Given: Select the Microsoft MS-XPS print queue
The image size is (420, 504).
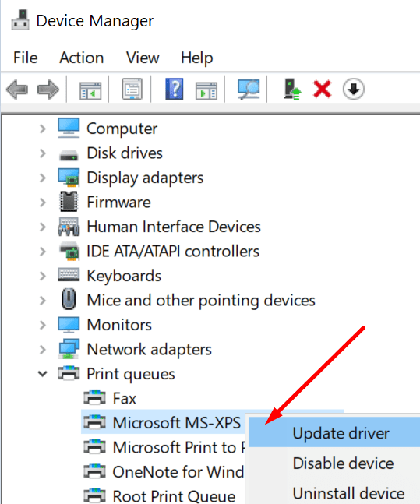Looking at the screenshot, I should (177, 423).
